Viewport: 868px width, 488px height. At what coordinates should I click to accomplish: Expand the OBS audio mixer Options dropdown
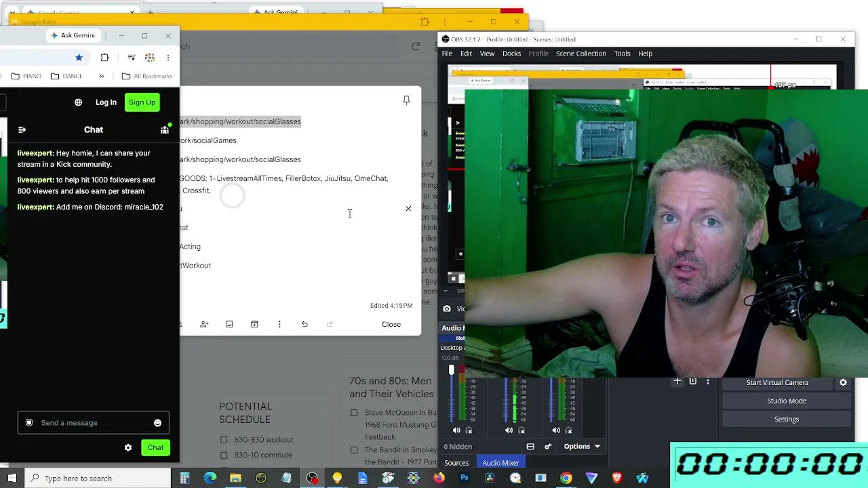click(x=582, y=447)
